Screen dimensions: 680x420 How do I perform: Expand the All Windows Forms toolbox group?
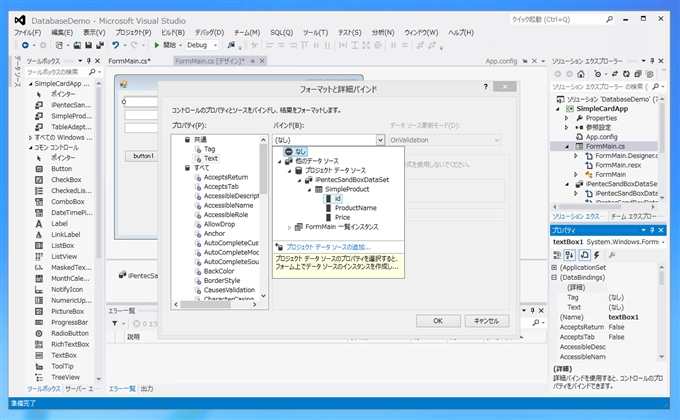(30, 138)
